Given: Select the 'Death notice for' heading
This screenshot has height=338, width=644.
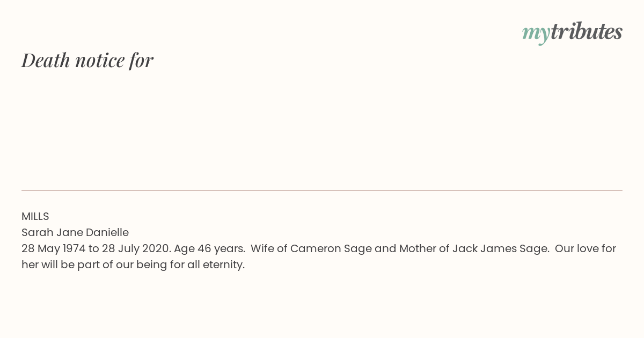Looking at the screenshot, I should [87, 60].
